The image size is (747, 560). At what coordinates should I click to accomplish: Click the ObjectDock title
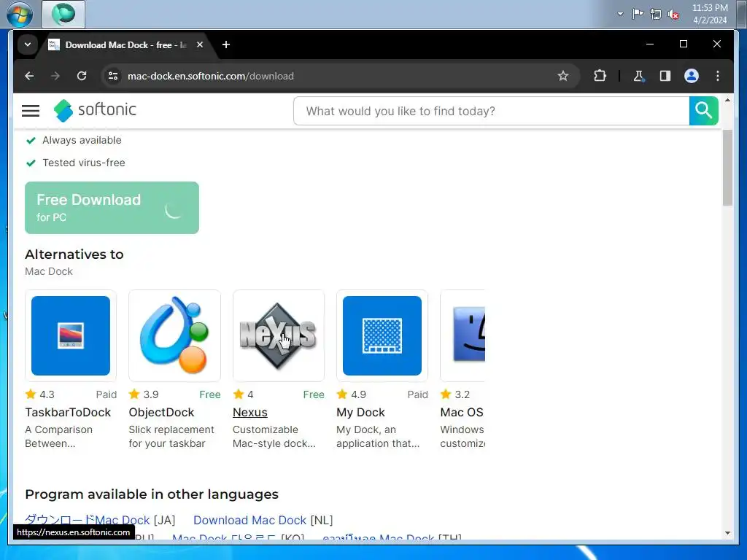click(x=161, y=413)
